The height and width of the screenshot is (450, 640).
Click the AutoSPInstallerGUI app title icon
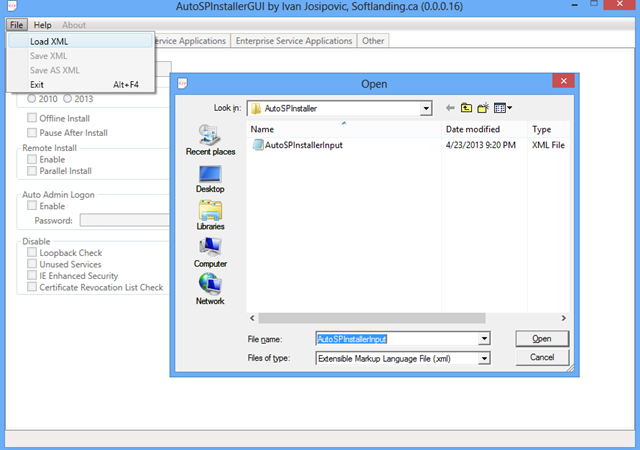click(12, 6)
